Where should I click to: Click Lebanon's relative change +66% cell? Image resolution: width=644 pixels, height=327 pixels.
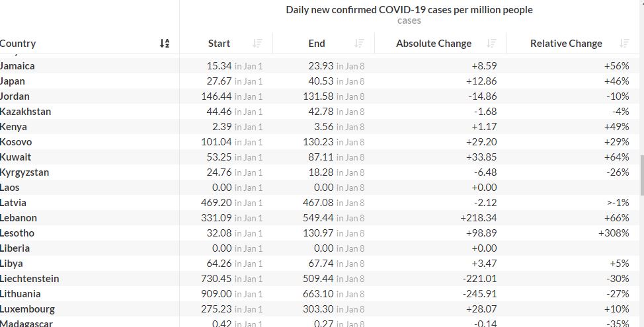tap(616, 217)
